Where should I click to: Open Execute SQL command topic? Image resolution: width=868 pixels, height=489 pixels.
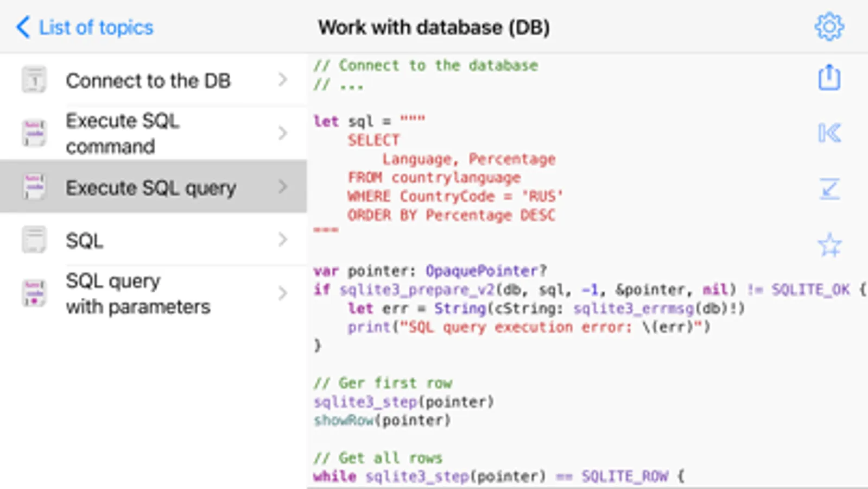point(154,133)
